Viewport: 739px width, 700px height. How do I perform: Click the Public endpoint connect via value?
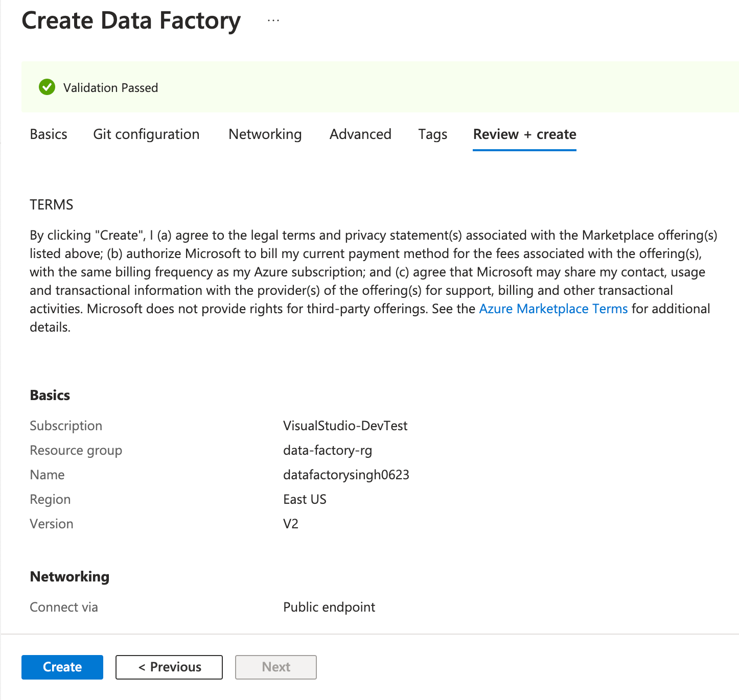(x=329, y=607)
